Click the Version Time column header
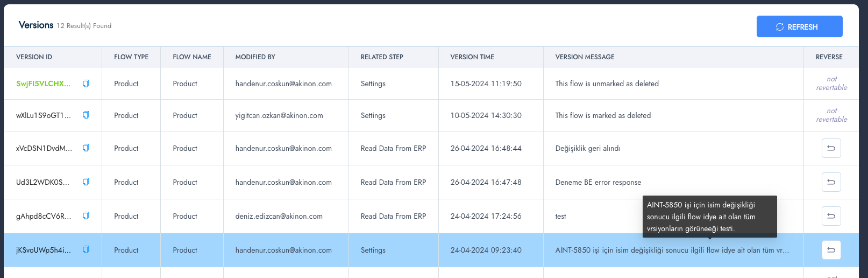Viewport: 868px width, 278px height. [x=472, y=57]
